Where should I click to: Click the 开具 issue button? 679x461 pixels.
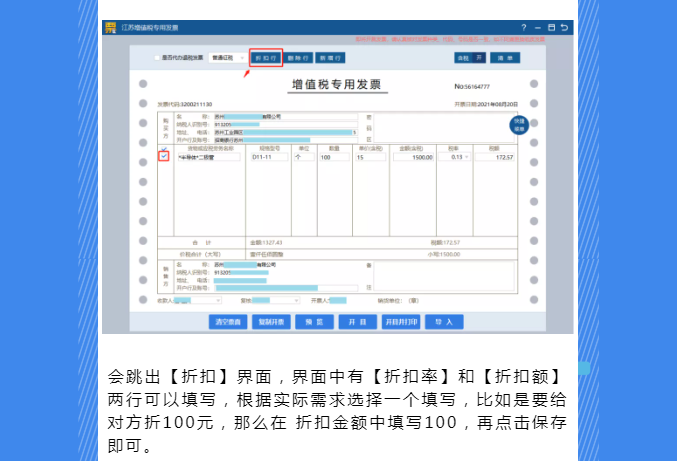(x=358, y=322)
